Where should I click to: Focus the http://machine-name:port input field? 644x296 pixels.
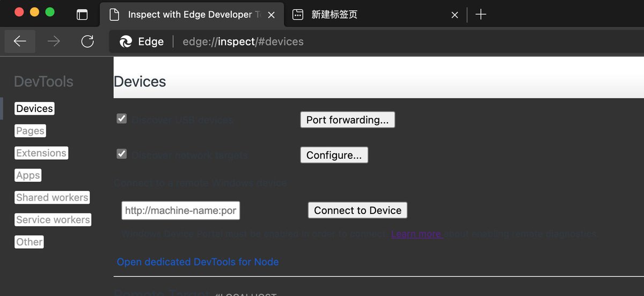(x=180, y=211)
